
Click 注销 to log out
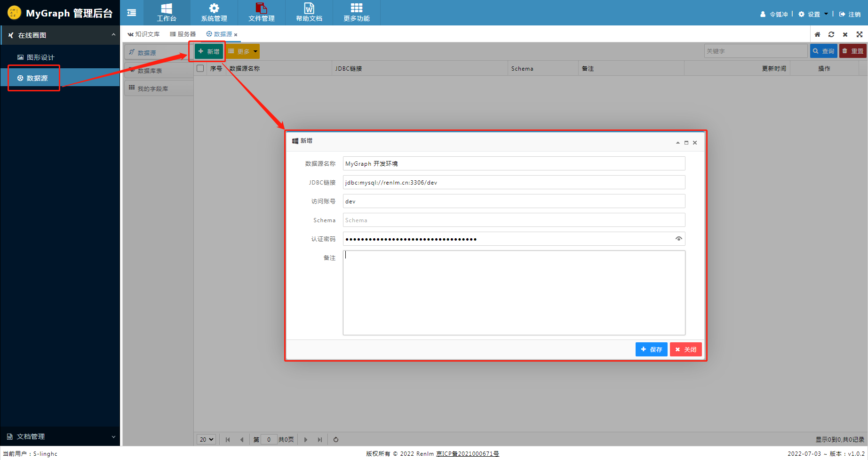[850, 14]
